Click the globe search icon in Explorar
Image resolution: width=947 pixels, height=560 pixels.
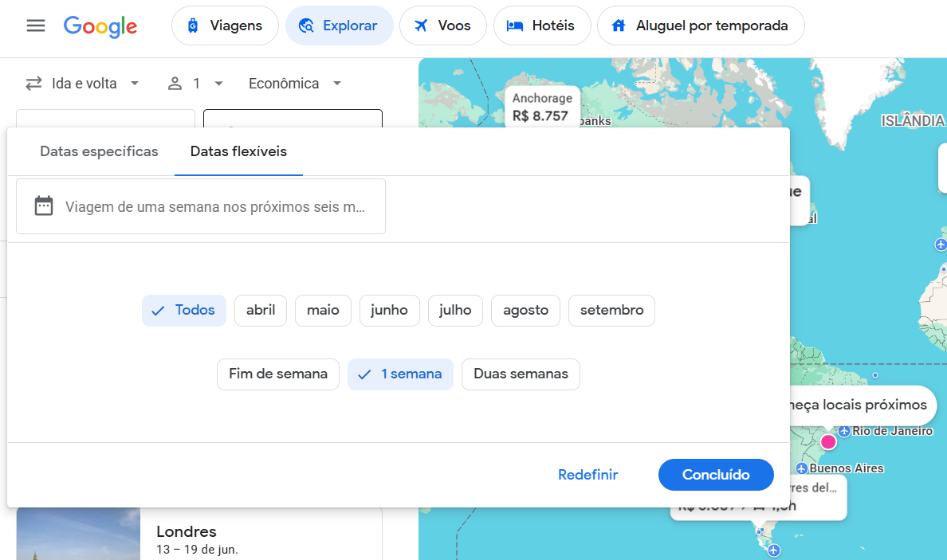click(x=306, y=25)
